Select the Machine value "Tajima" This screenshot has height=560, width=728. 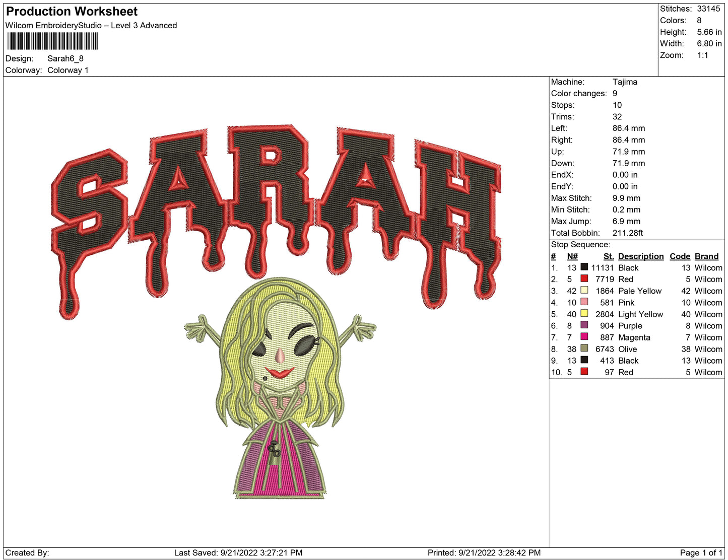click(x=625, y=82)
